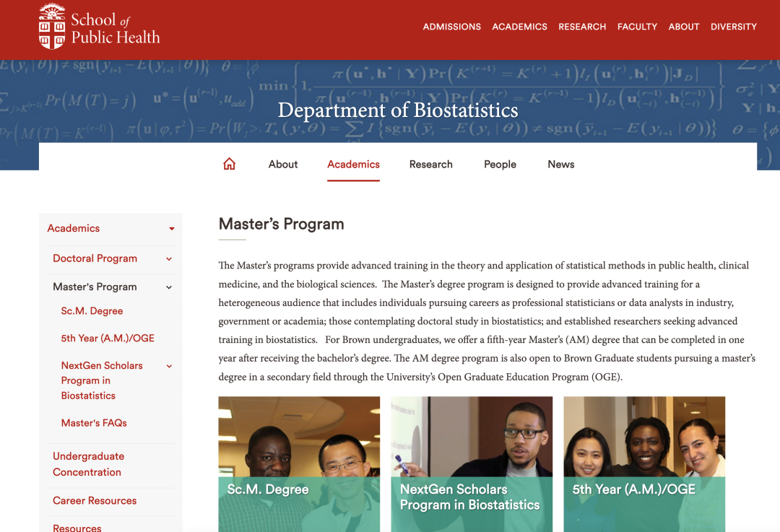
Task: Open NextGen Scholars Program sidebar link
Action: (x=102, y=380)
